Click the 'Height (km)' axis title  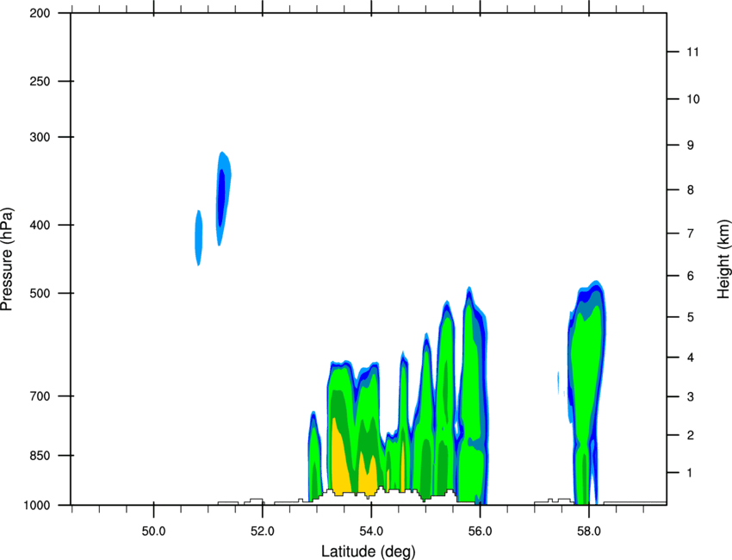coord(723,259)
